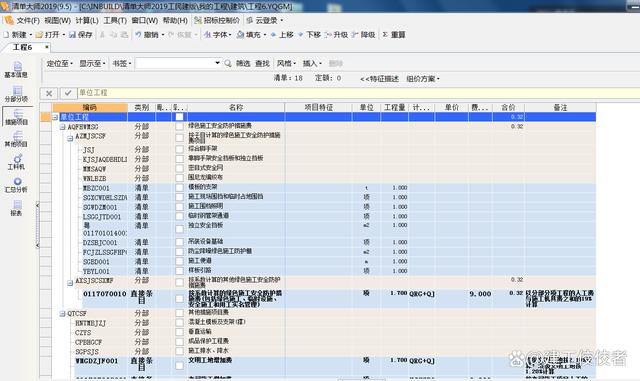Open the 帮助(H) menu
This screenshot has width=640, height=381.
click(175, 20)
